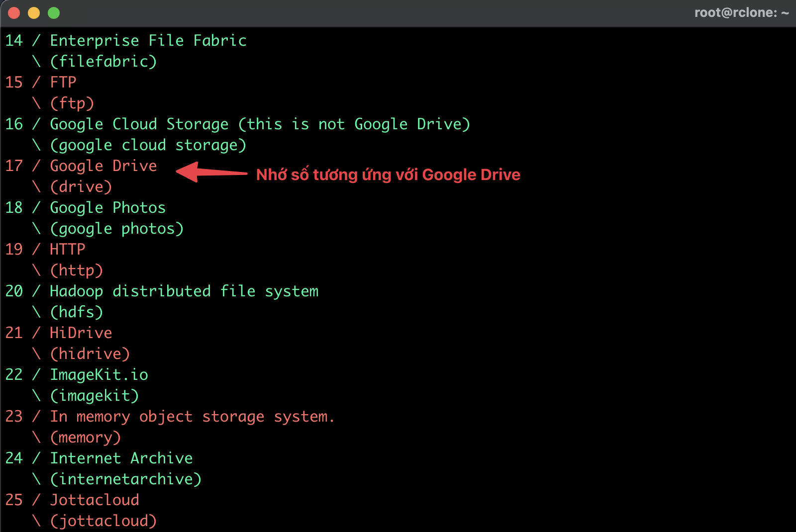Click the '19 / HTTP' line
This screenshot has width=796, height=532.
pos(45,249)
